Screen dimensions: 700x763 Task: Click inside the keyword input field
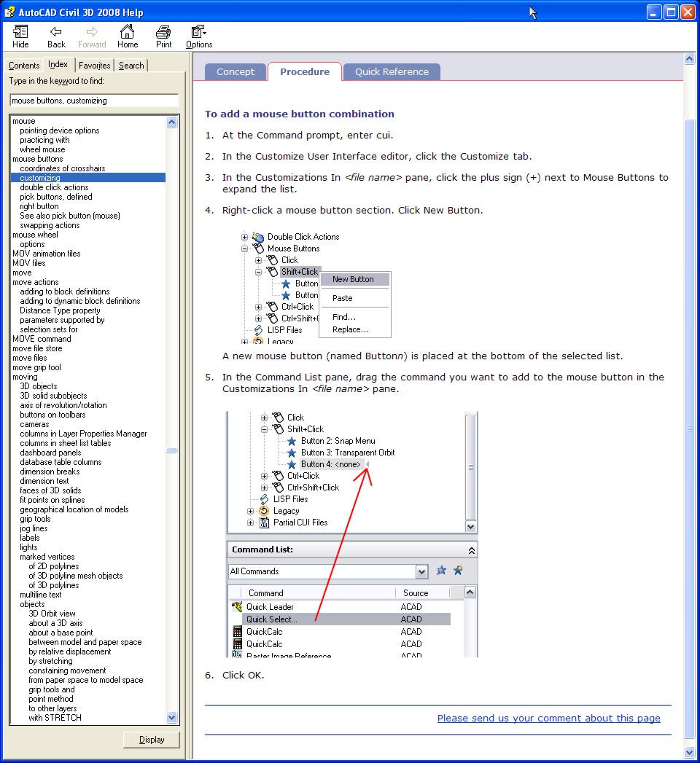94,101
